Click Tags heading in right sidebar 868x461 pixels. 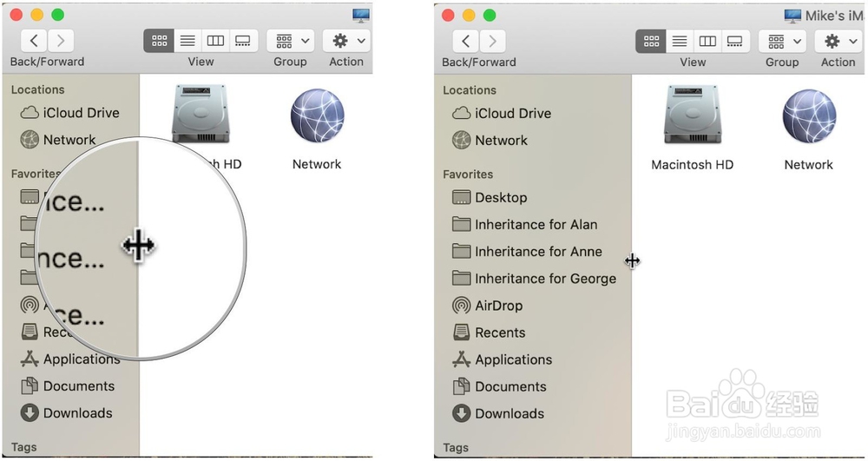456,448
